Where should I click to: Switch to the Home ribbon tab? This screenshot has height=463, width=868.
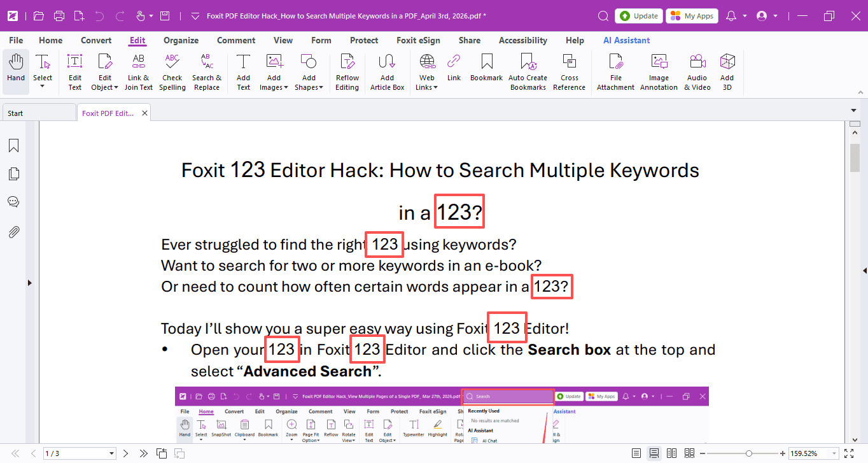pos(51,40)
